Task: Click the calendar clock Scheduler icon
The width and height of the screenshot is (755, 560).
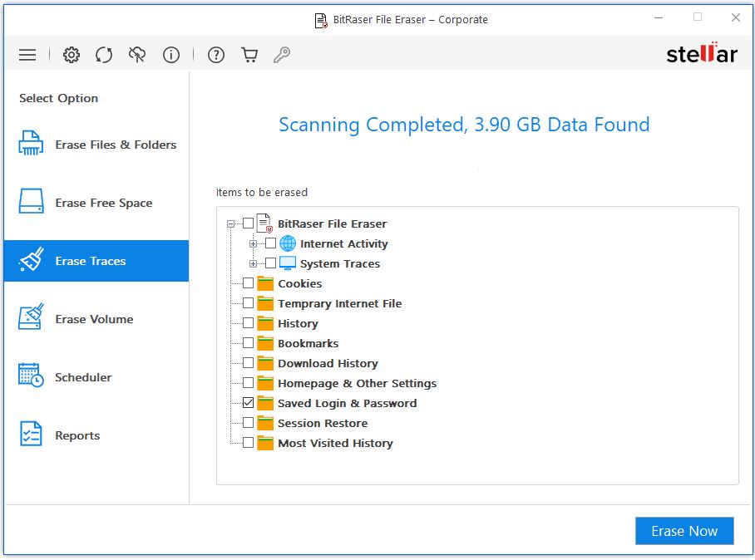Action: (32, 375)
